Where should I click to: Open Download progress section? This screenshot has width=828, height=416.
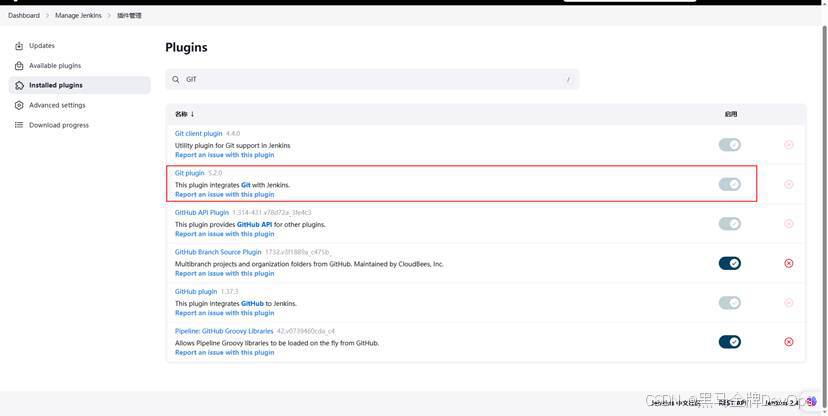point(59,125)
